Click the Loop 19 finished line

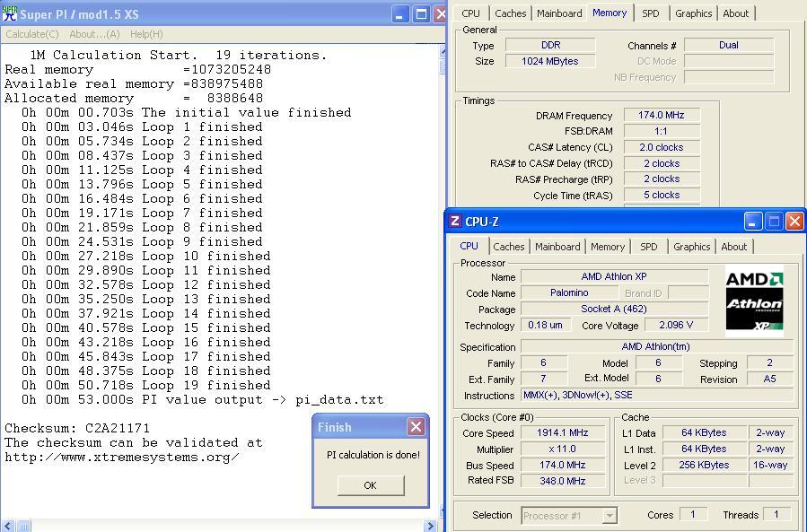point(145,385)
